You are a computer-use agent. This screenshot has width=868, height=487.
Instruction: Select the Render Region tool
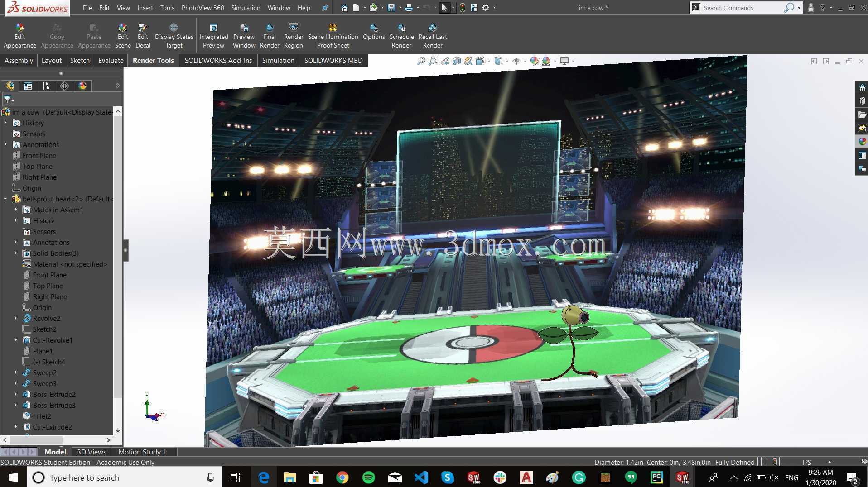(x=294, y=36)
